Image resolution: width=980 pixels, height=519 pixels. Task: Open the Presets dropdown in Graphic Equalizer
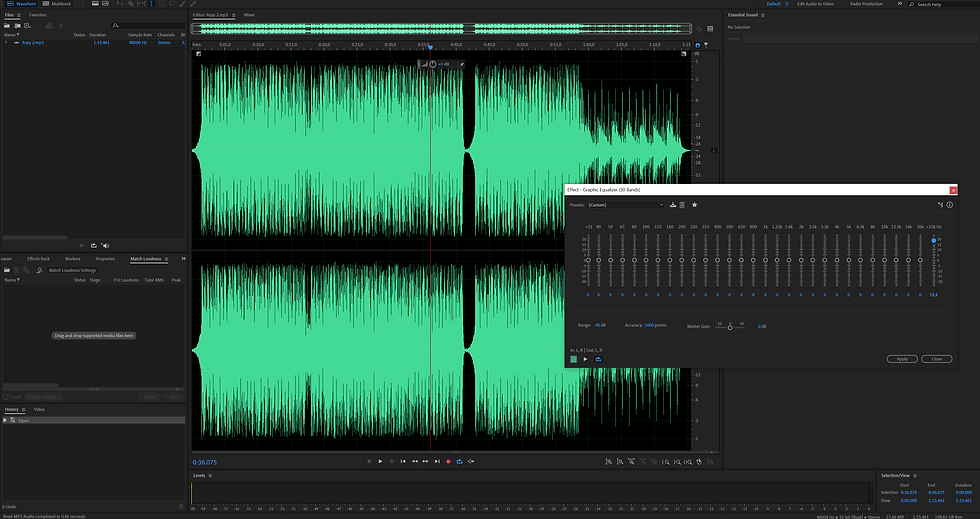click(x=626, y=205)
